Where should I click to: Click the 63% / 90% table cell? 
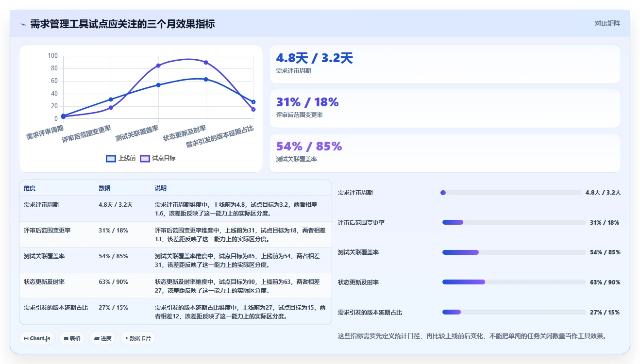click(113, 282)
